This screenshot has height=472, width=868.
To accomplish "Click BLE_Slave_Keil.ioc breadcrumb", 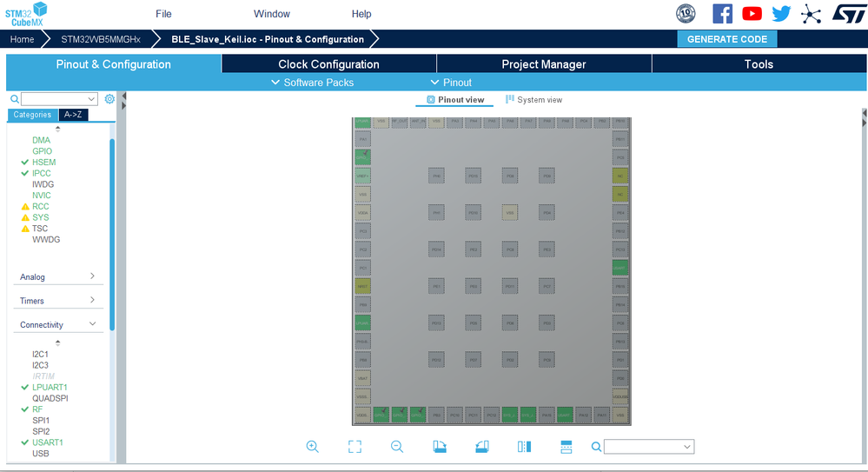I will click(268, 39).
